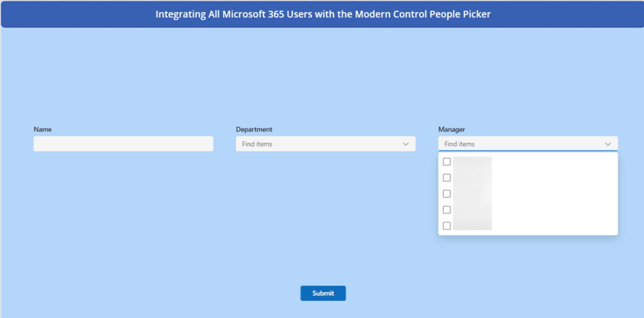Choose the second blurred Manager name entry
644x318 pixels.
(472, 178)
